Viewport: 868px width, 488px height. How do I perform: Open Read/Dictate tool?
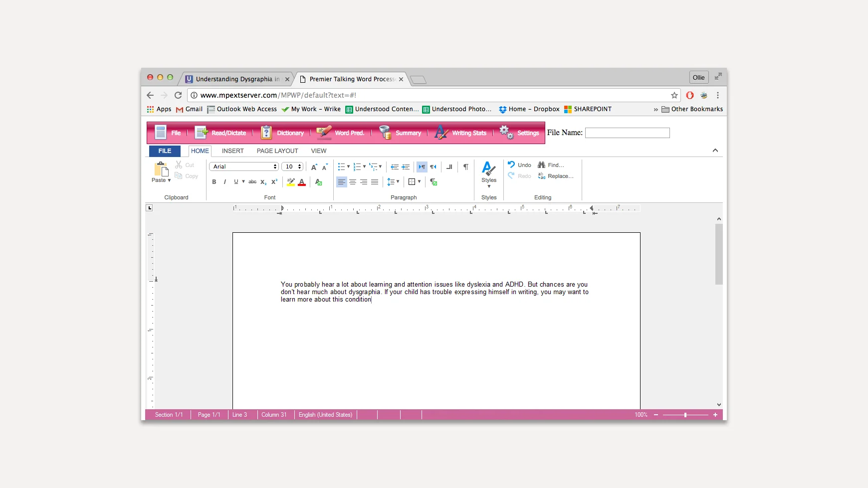[x=220, y=133]
